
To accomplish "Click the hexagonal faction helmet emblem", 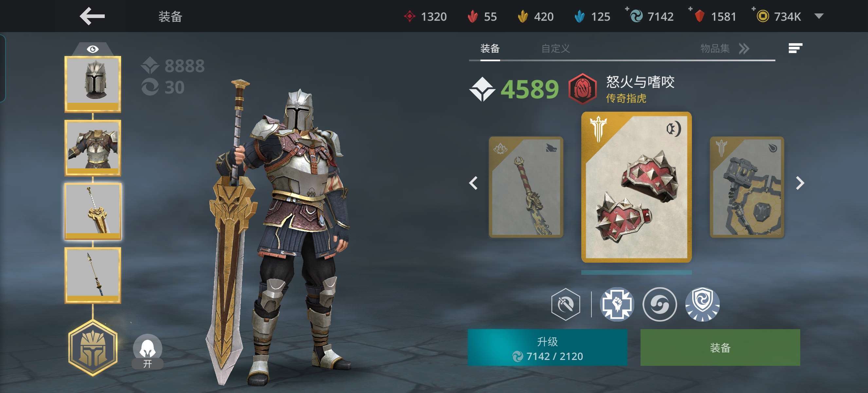I will tap(93, 347).
